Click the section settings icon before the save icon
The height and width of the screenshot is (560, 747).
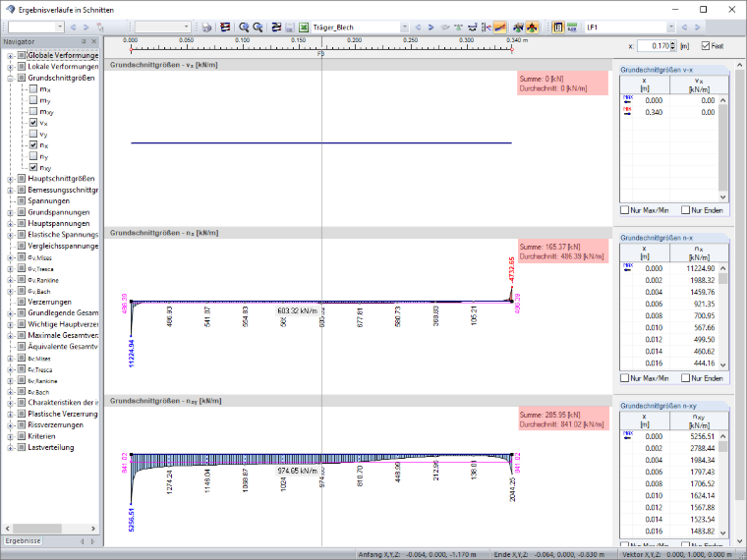[276, 28]
